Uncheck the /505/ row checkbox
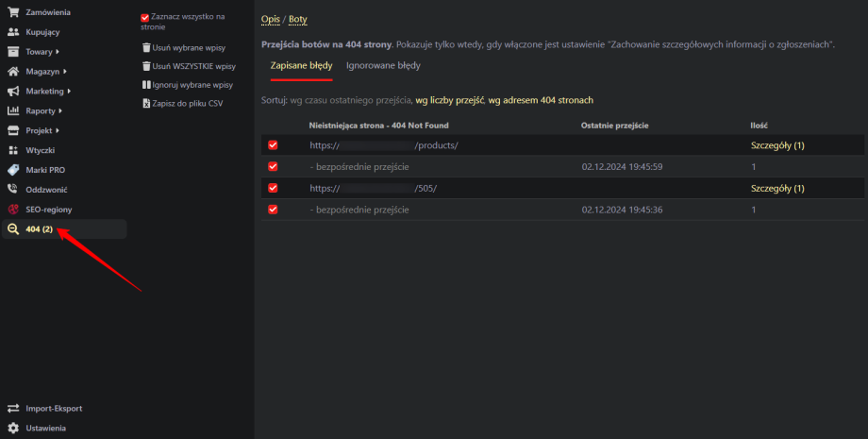This screenshot has height=439, width=868. click(x=273, y=188)
